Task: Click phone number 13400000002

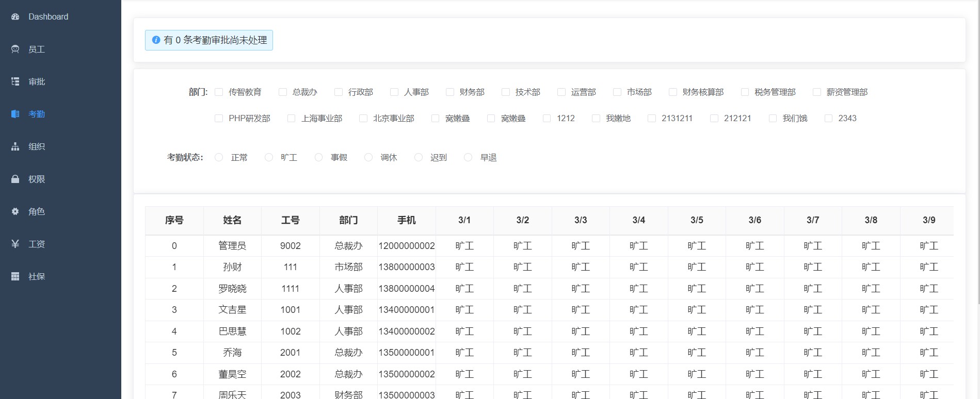Action: click(407, 331)
